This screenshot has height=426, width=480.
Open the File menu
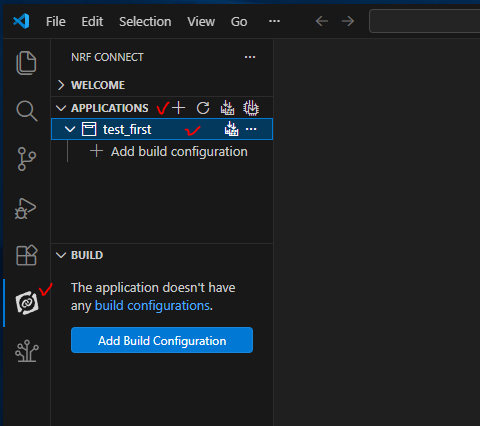point(56,22)
